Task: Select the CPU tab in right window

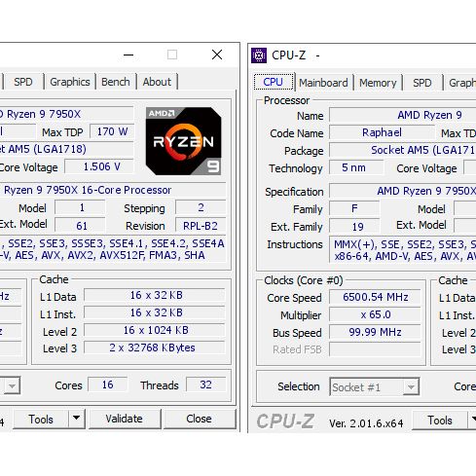Action: [x=274, y=82]
